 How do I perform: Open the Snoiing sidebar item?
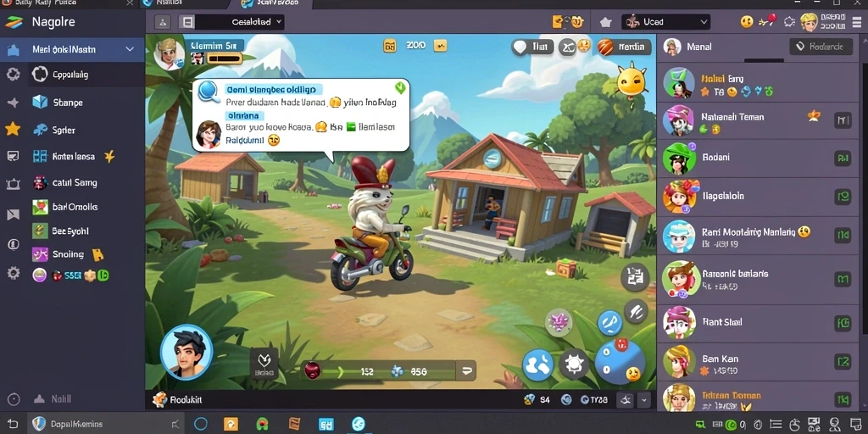68,254
